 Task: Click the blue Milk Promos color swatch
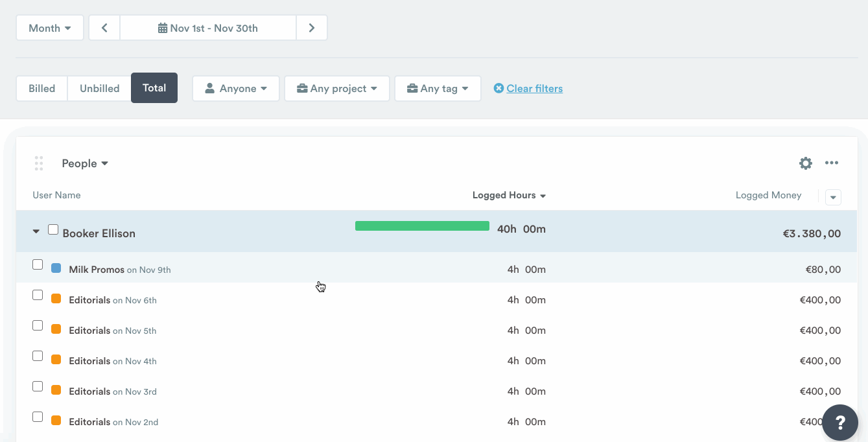tap(56, 268)
